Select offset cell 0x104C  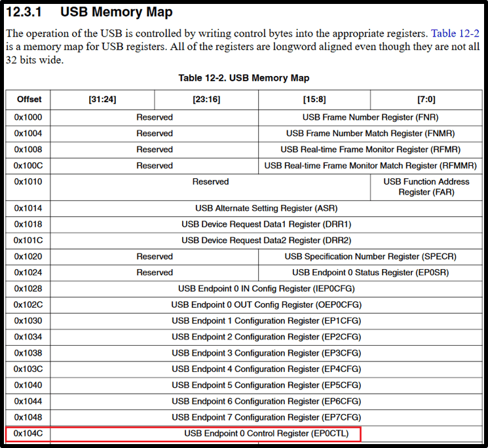28,434
